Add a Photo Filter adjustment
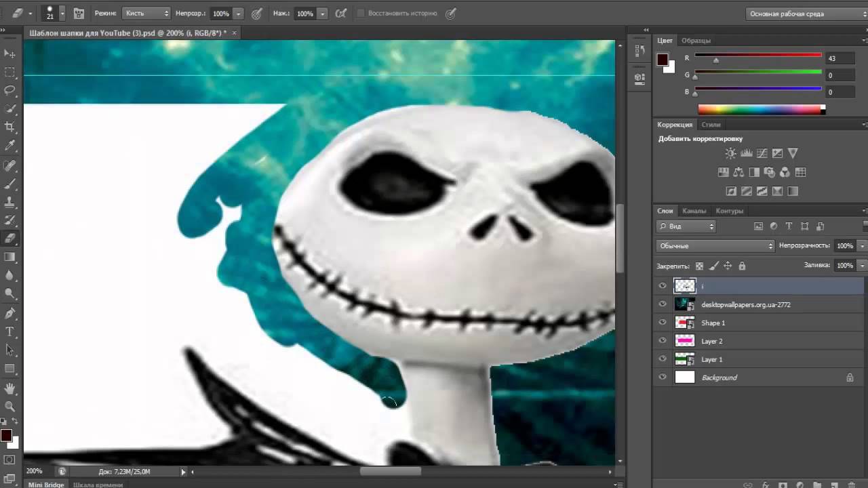The width and height of the screenshot is (868, 488). [769, 172]
